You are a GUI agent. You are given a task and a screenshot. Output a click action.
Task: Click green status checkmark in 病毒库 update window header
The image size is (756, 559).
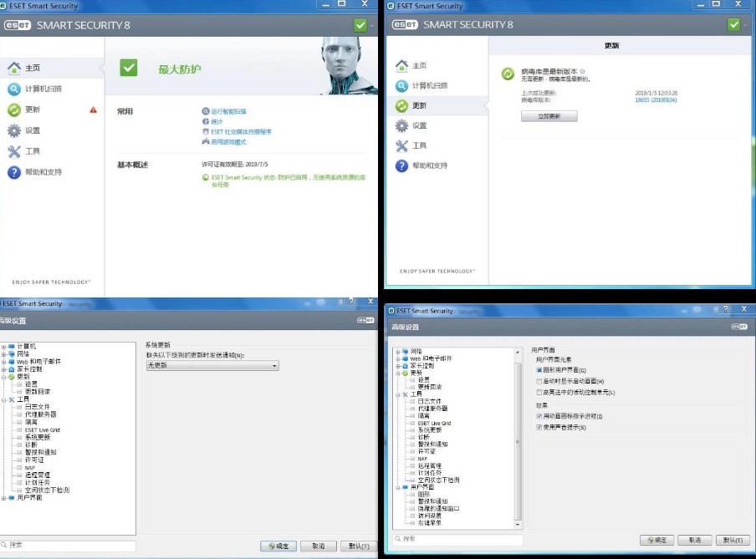pos(733,24)
